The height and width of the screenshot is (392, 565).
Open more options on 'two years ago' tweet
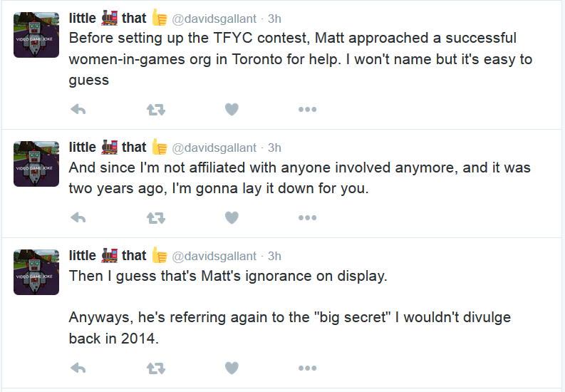pos(307,217)
